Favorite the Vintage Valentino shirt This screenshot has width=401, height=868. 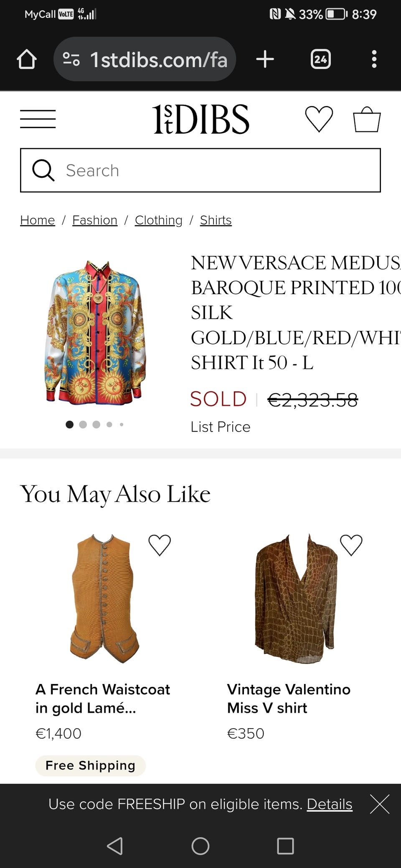point(351,545)
